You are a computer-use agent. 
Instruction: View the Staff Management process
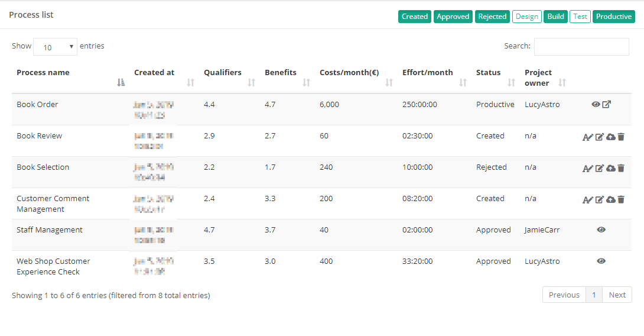tap(601, 230)
